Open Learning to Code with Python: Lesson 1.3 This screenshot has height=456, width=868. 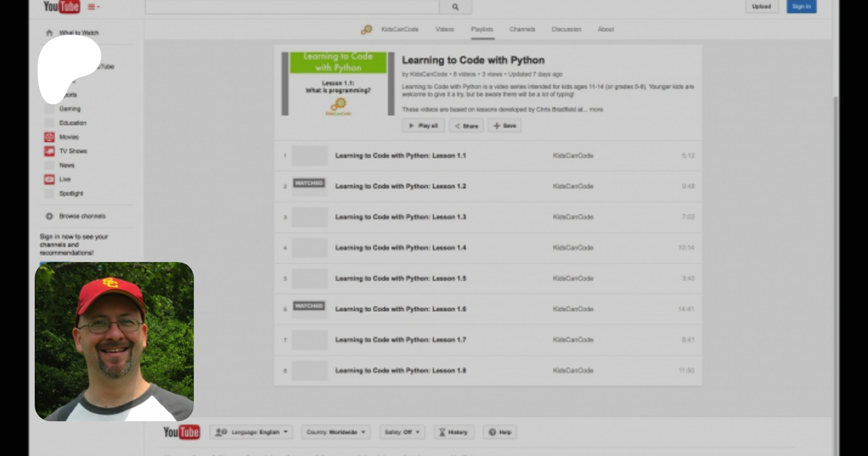point(400,217)
